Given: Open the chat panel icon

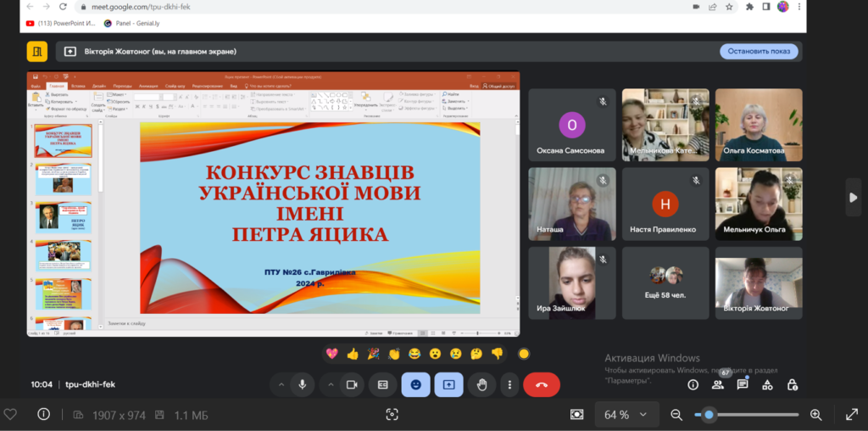Looking at the screenshot, I should (743, 384).
